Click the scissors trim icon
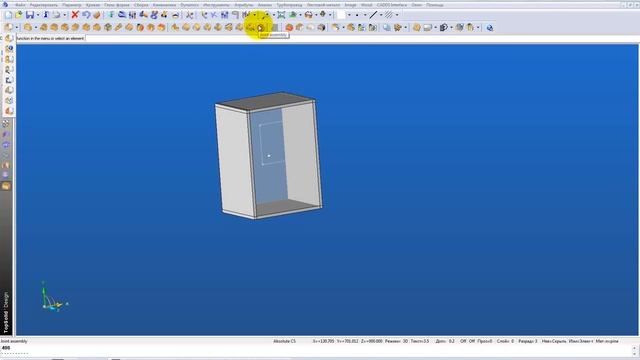Viewport: 640px width, 360px height. [x=189, y=15]
